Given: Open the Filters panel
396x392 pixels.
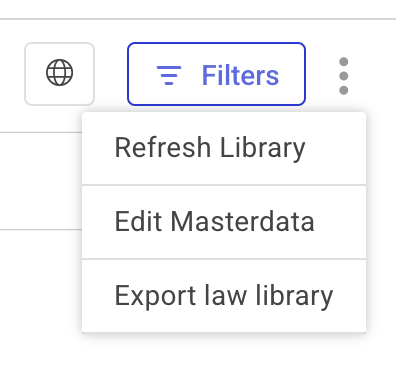Looking at the screenshot, I should 216,74.
